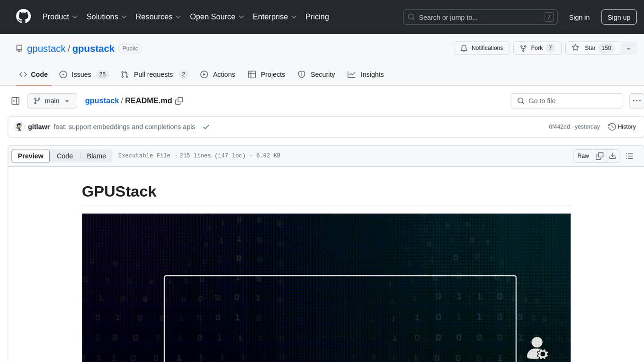This screenshot has height=362, width=644.
Task: Open the Raw file view
Action: [583, 156]
